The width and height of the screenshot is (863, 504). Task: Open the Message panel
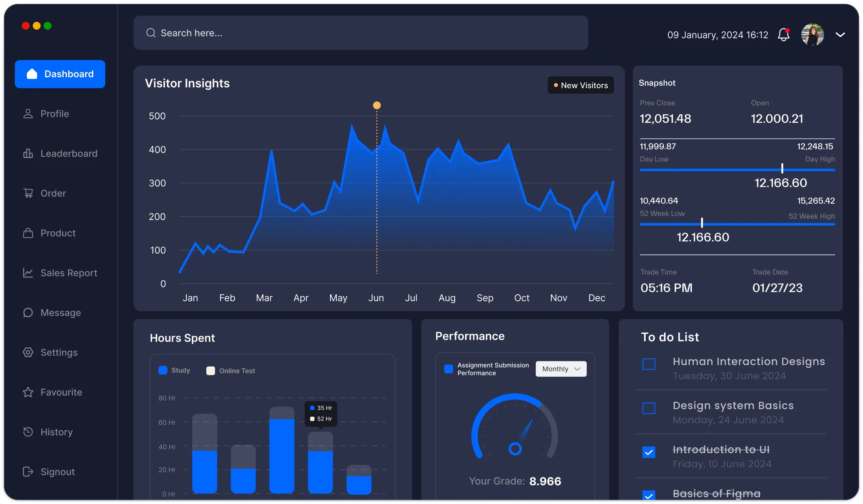(60, 312)
